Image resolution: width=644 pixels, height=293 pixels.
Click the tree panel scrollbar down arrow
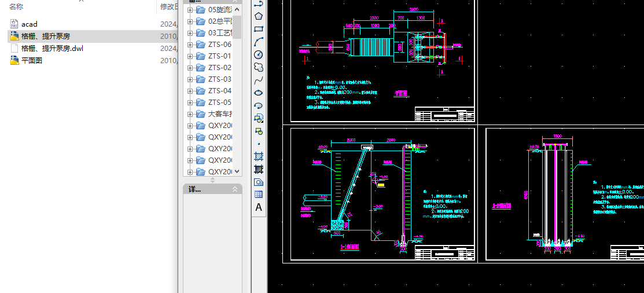(237, 172)
